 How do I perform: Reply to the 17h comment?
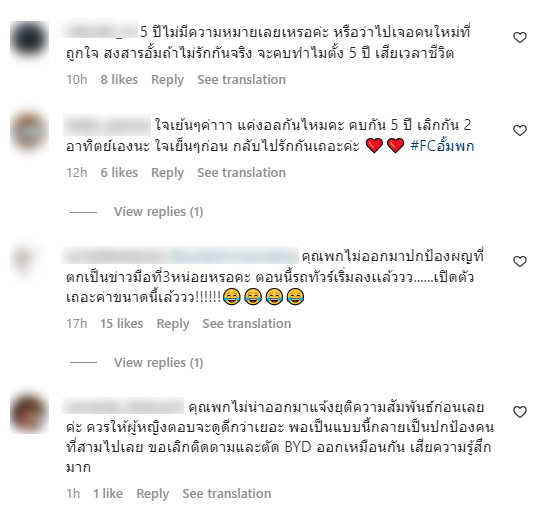click(173, 323)
